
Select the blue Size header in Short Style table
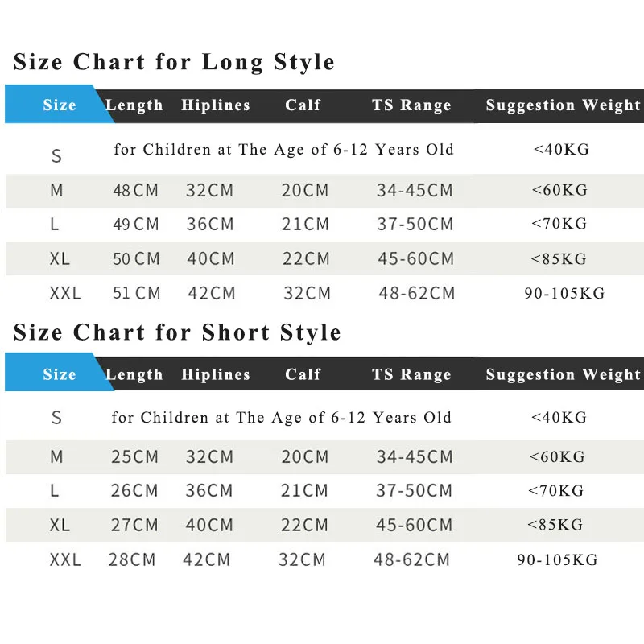60,374
